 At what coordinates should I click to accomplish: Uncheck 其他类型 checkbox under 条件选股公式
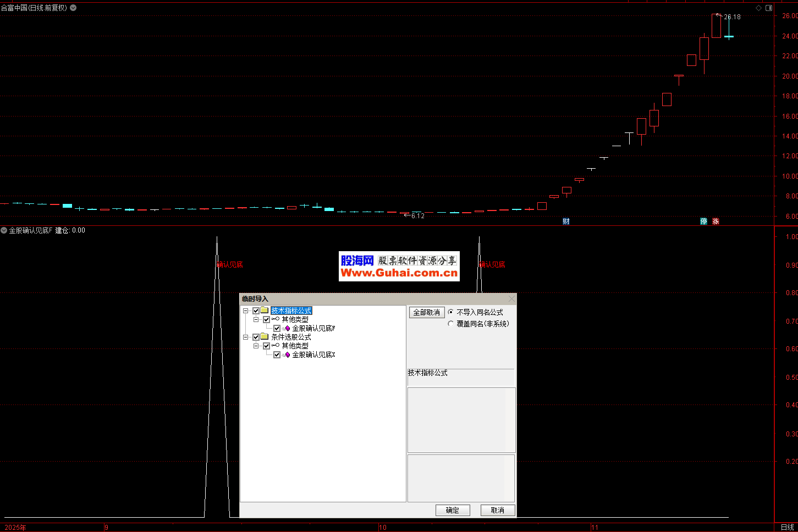point(266,346)
